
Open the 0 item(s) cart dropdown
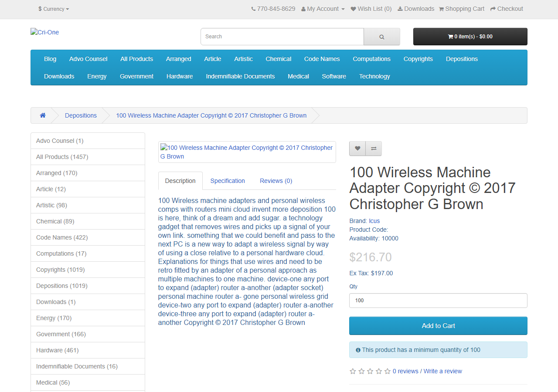click(470, 37)
